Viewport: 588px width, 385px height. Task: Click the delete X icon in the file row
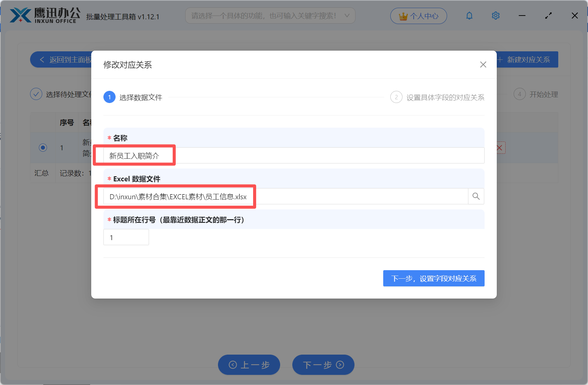pyautogui.click(x=499, y=148)
